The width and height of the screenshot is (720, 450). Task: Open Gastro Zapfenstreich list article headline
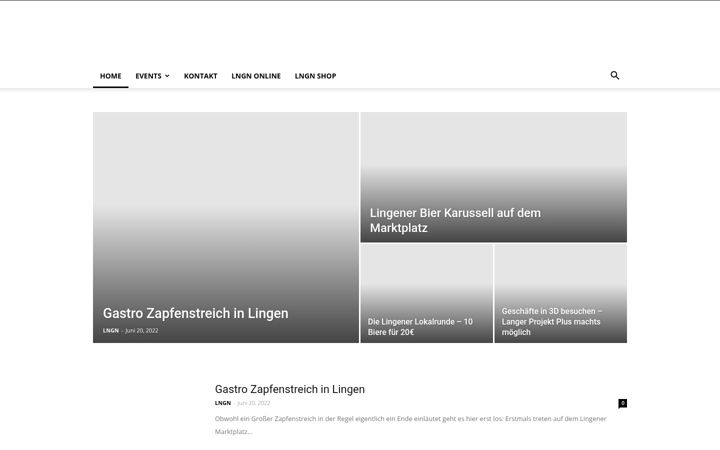[290, 389]
